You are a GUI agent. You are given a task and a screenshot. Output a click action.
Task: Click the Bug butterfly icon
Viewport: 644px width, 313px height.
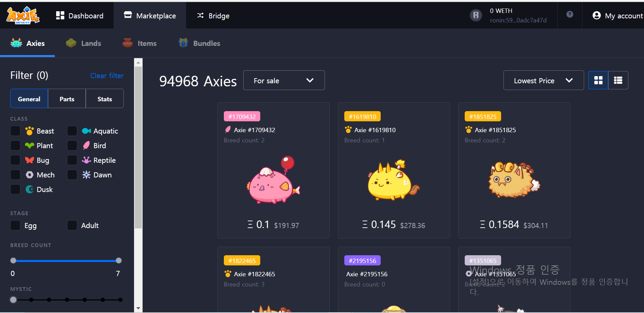tap(30, 160)
